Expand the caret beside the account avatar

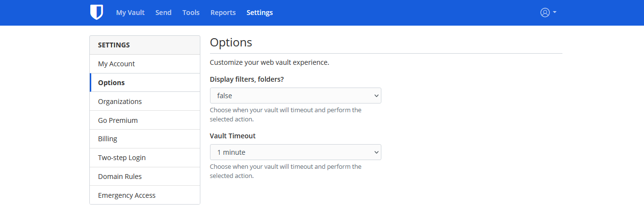pyautogui.click(x=555, y=12)
